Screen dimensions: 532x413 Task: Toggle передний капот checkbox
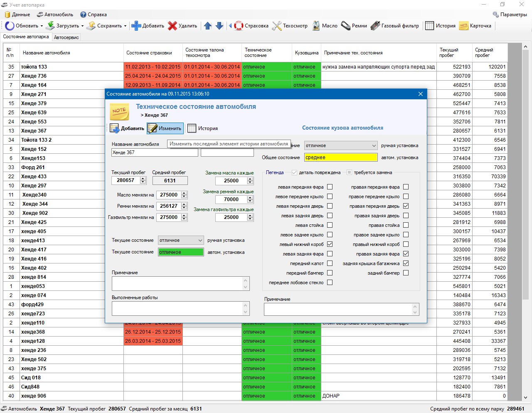pyautogui.click(x=330, y=263)
